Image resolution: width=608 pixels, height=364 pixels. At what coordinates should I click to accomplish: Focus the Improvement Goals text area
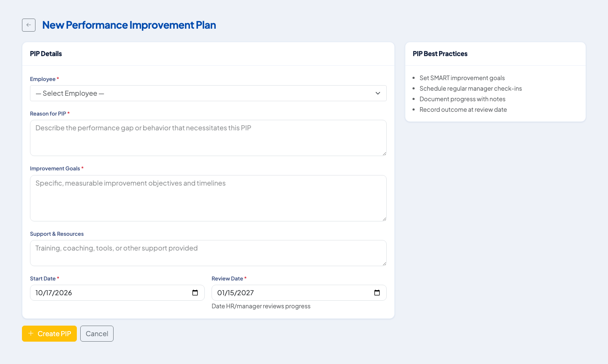point(208,198)
